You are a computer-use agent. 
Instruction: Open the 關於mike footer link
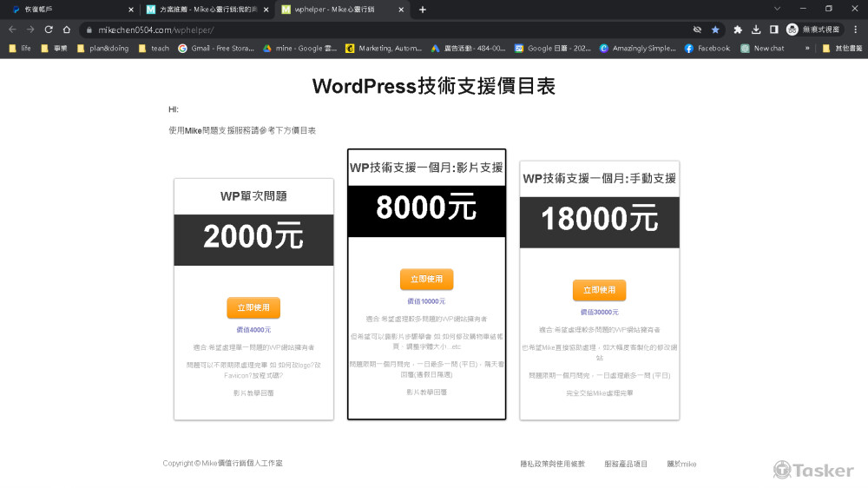pos(681,465)
